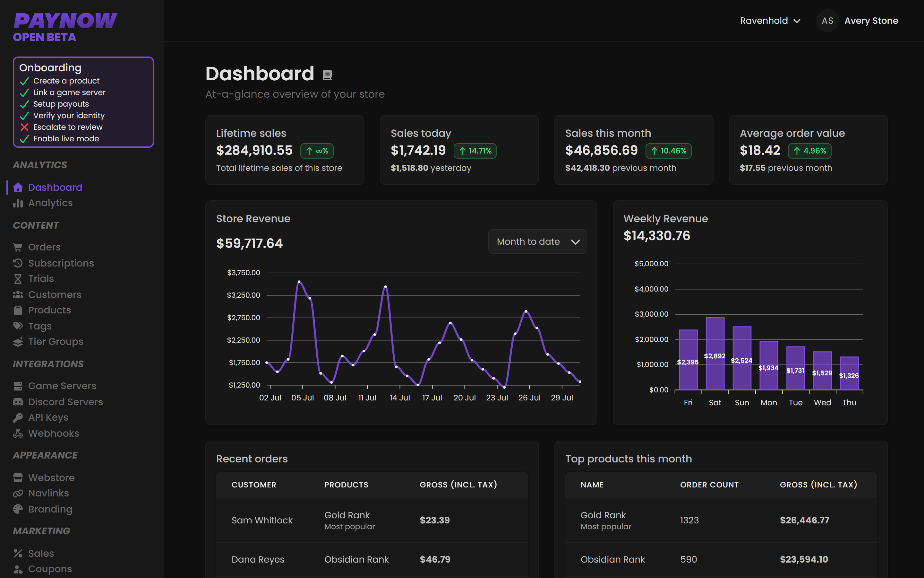Click the 4.96% average order badge
This screenshot has height=578, width=924.
809,151
